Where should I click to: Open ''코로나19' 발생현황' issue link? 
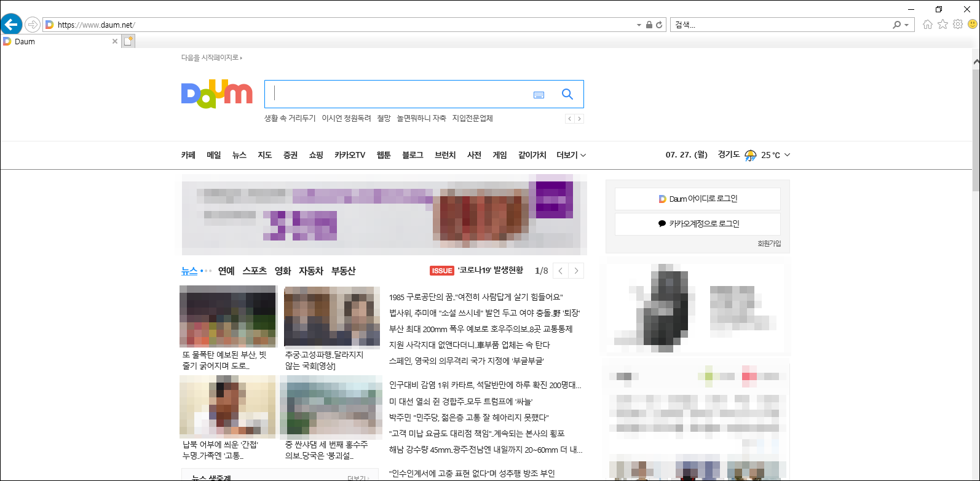pyautogui.click(x=491, y=271)
